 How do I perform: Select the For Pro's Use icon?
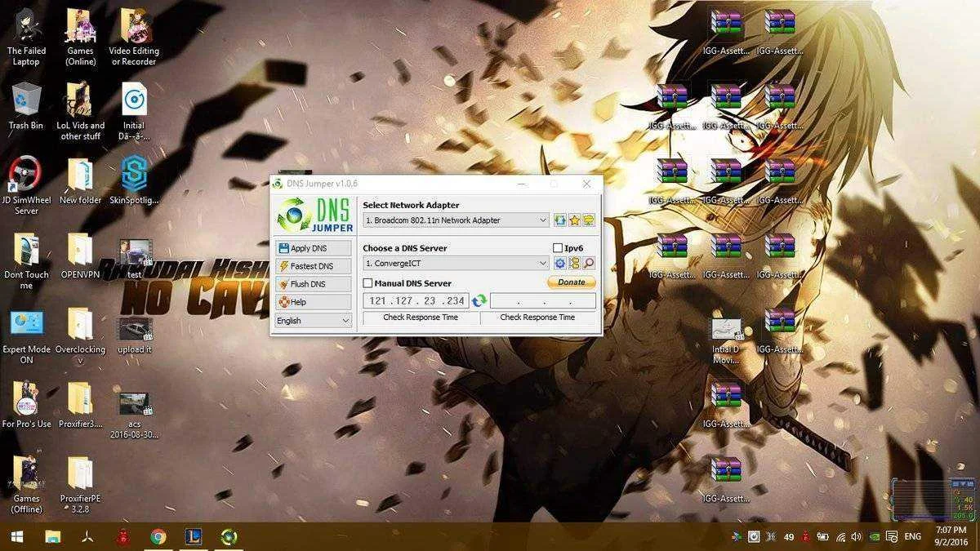[26, 406]
